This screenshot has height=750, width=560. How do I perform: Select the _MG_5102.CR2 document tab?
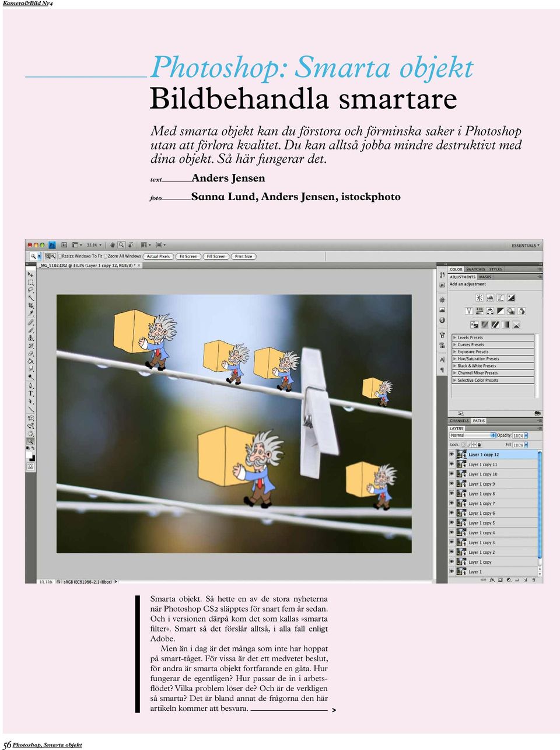click(89, 266)
